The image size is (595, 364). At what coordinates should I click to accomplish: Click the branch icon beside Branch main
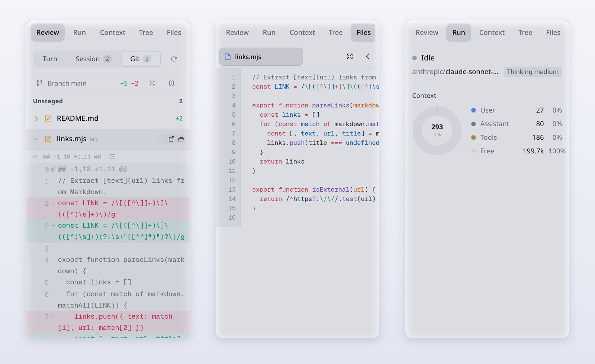[x=39, y=83]
